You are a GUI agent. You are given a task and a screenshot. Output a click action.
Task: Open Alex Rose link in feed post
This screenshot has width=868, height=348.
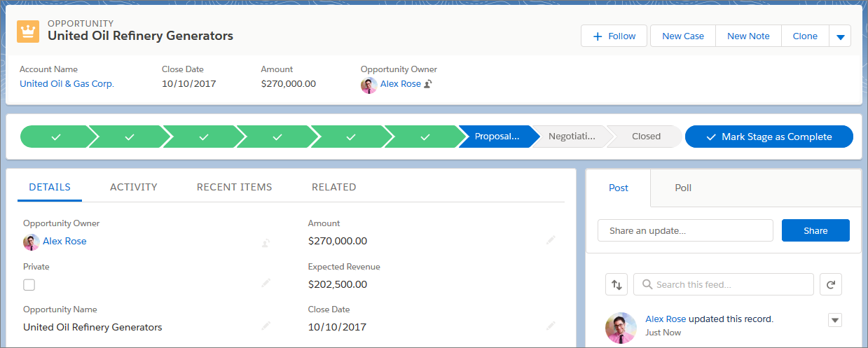pyautogui.click(x=666, y=319)
